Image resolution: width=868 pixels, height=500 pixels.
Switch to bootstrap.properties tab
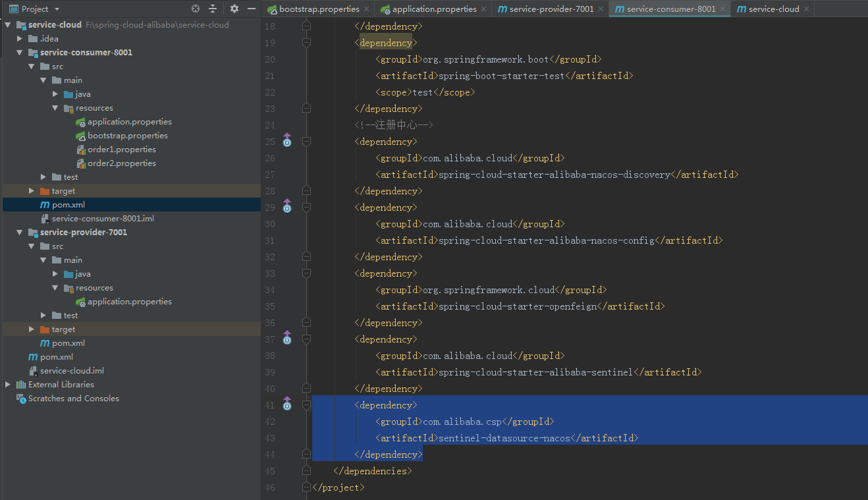(x=319, y=9)
